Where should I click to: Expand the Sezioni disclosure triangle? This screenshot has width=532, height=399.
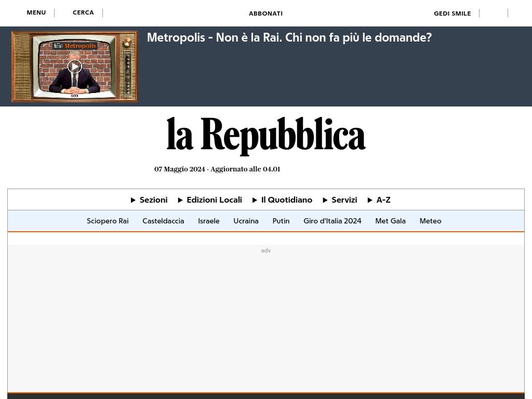click(x=134, y=200)
